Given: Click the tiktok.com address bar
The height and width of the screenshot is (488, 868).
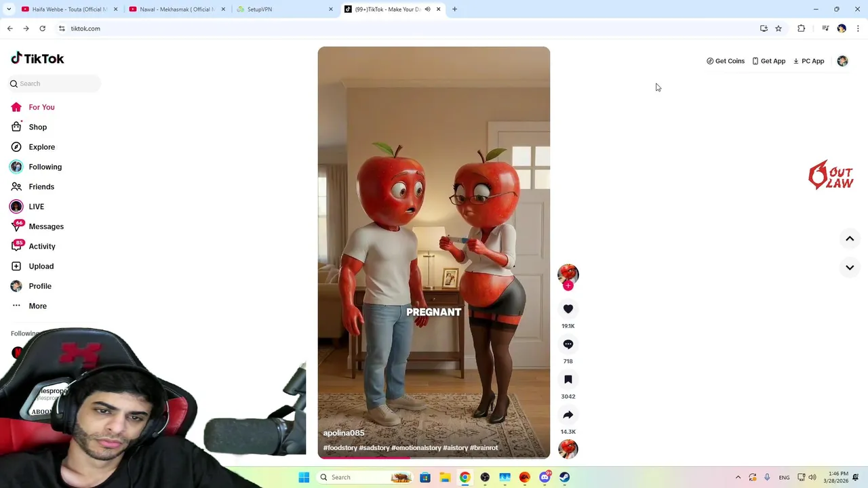Looking at the screenshot, I should click(x=407, y=28).
